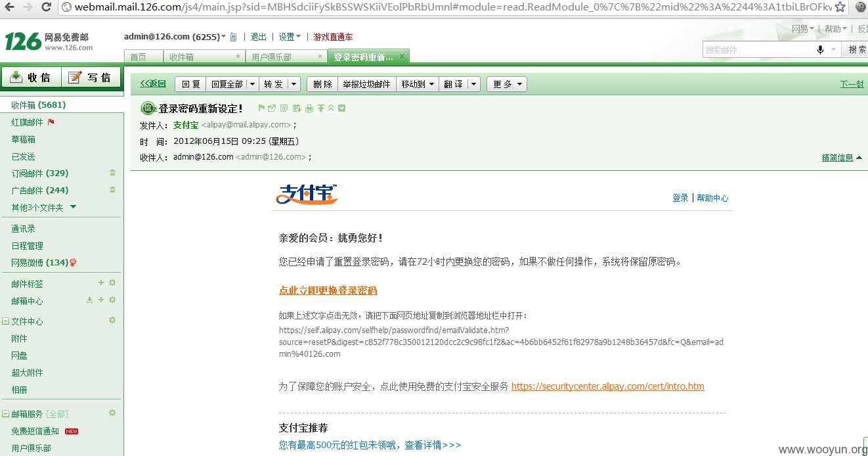Close the 用户俱乐部 tab
868x456 pixels.
tap(320, 57)
